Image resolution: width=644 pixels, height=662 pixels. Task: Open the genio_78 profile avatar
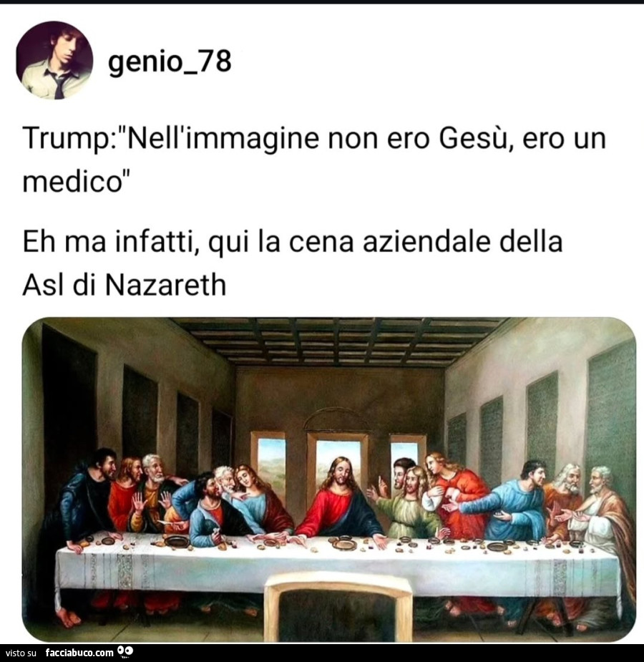[54, 60]
